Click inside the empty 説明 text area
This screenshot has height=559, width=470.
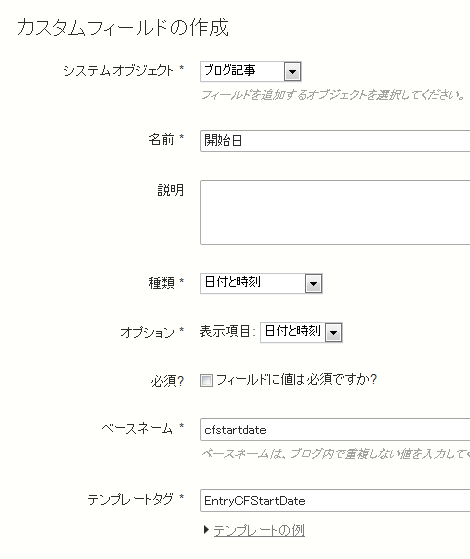(x=335, y=212)
